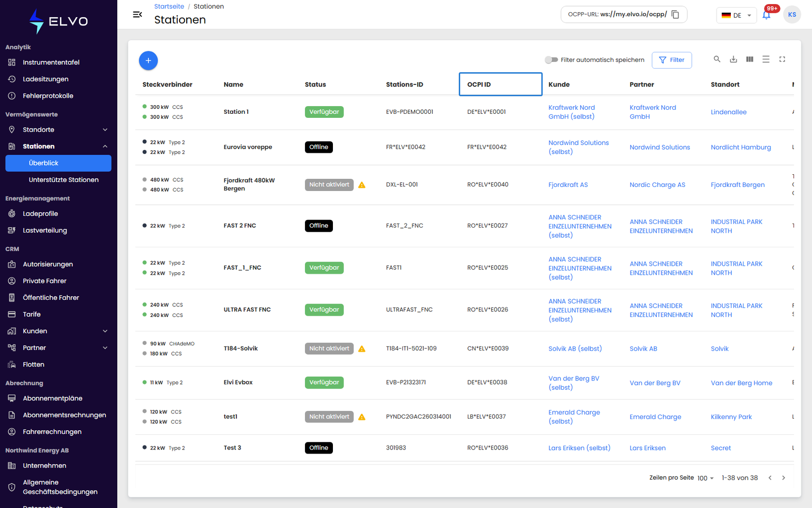The image size is (812, 508).
Task: Go to previous page arrow
Action: pos(770,478)
